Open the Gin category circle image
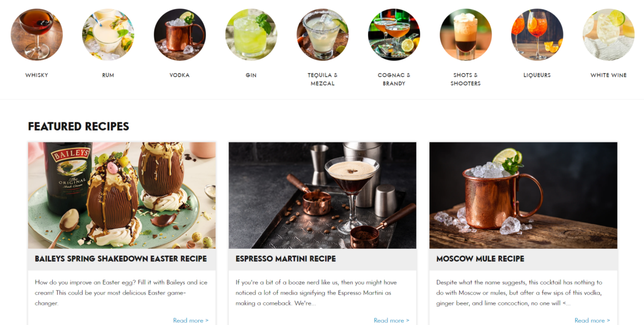The height and width of the screenshot is (325, 644). click(x=251, y=34)
